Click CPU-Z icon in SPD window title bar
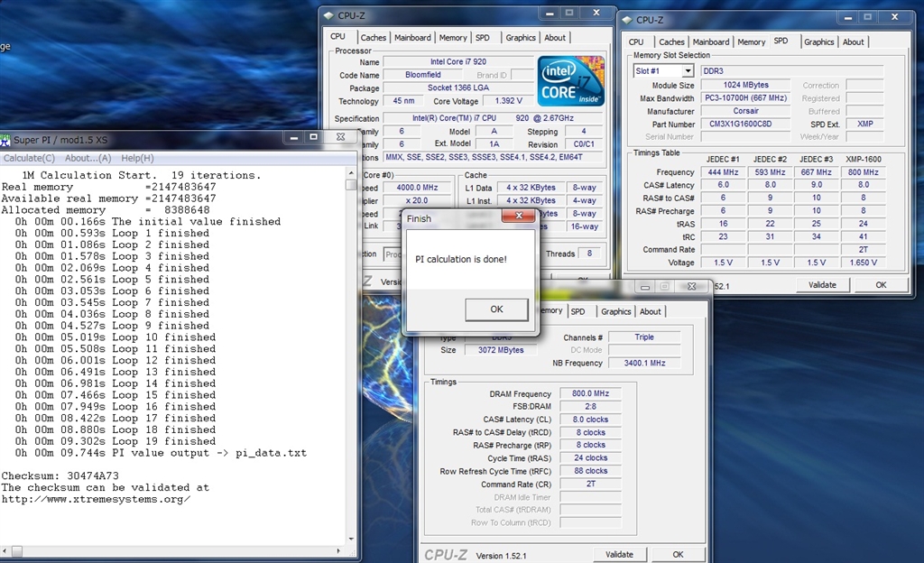The height and width of the screenshot is (563, 924). (x=627, y=20)
